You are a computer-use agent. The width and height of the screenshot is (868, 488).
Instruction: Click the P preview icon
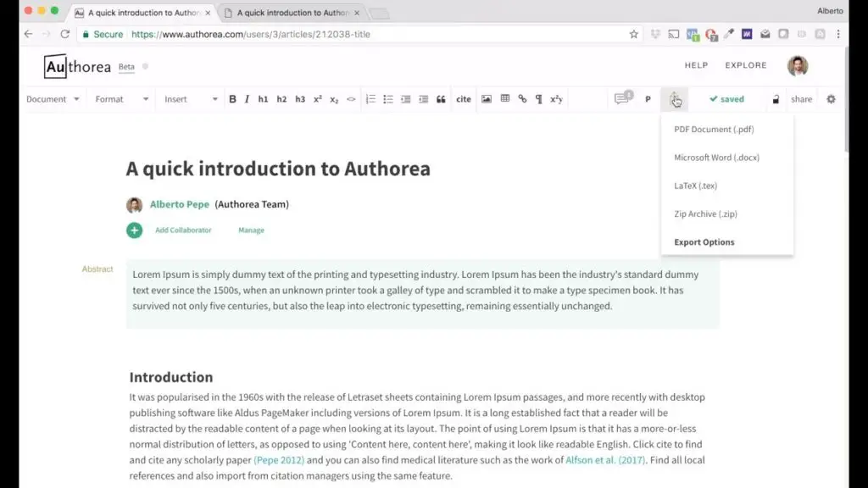pyautogui.click(x=648, y=99)
